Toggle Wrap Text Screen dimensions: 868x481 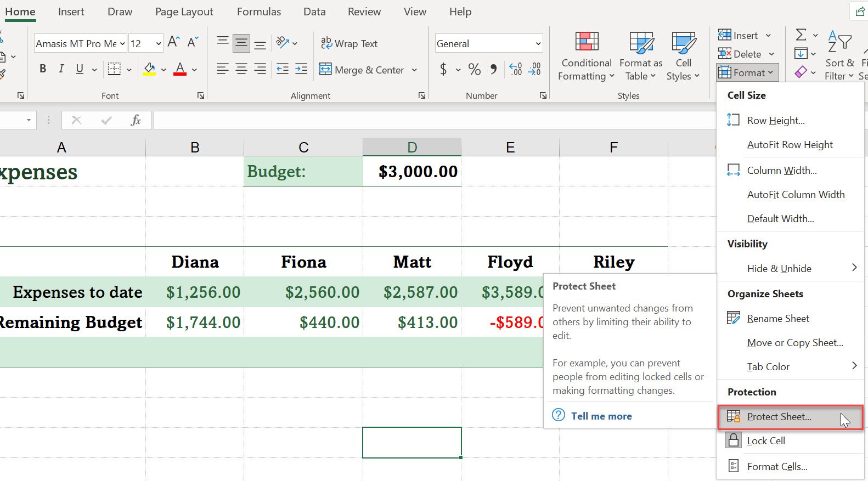(x=350, y=43)
